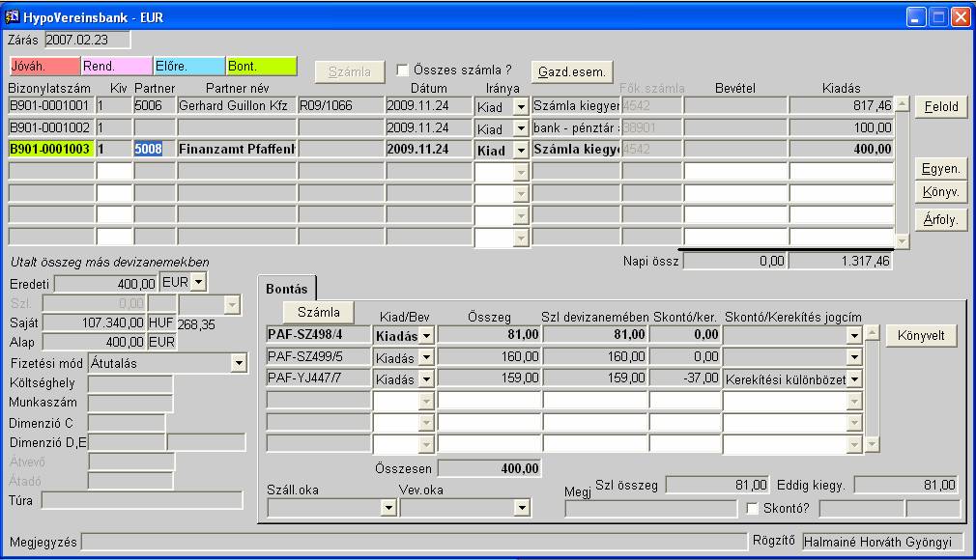Tick the Összes számla checkbox
Viewport: 976px width, 560px height.
click(403, 70)
